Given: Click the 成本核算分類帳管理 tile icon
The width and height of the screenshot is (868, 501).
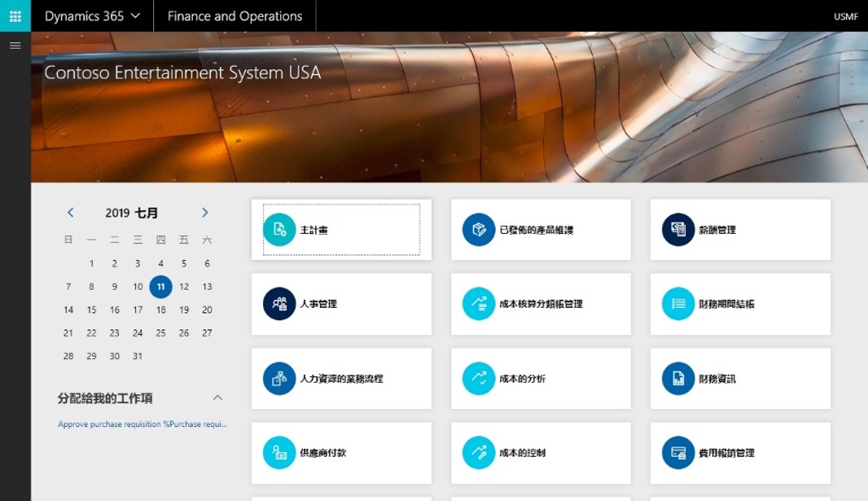Looking at the screenshot, I should pyautogui.click(x=478, y=303).
